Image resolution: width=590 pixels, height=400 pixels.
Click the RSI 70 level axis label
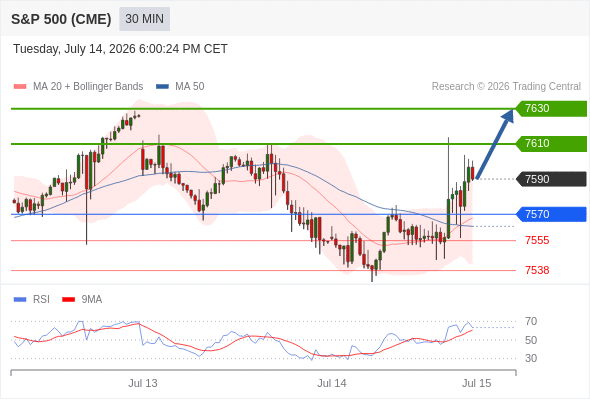coord(531,321)
